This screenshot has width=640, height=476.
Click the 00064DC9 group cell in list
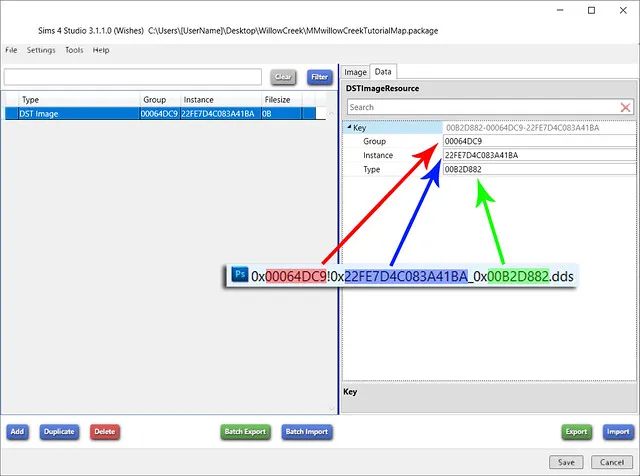click(x=159, y=113)
